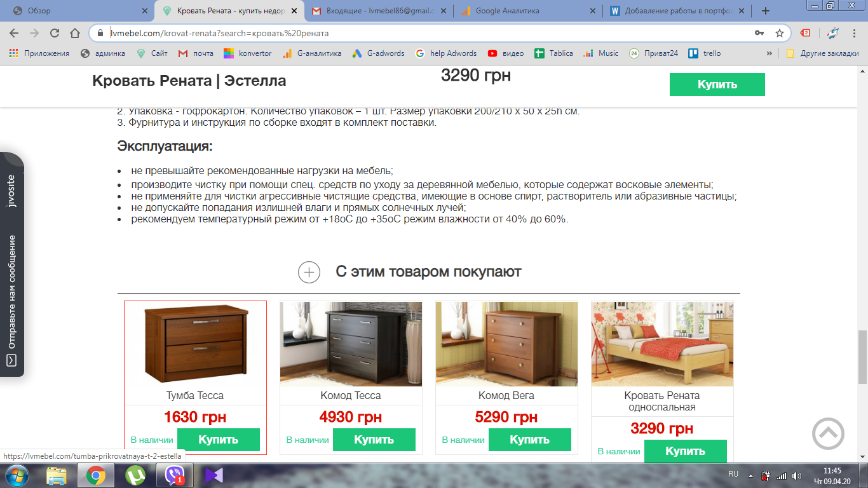The width and height of the screenshot is (868, 488).
Task: Show more bookmarks chevron
Action: 770,53
